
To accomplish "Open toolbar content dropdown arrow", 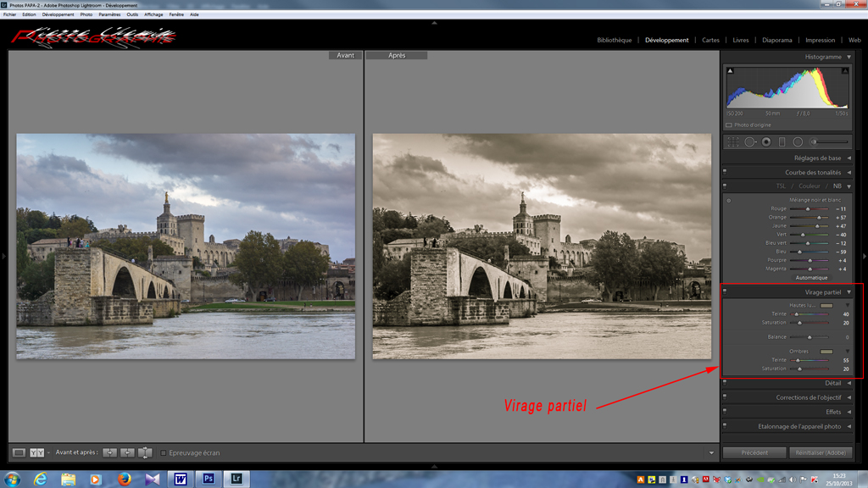I will (x=711, y=453).
